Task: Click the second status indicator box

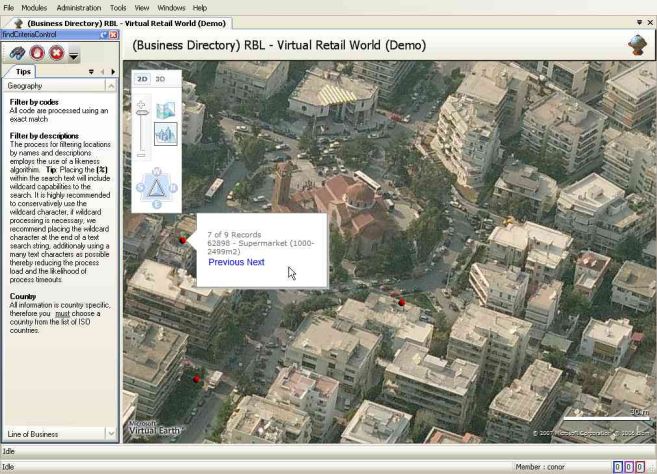Action: [x=629, y=467]
